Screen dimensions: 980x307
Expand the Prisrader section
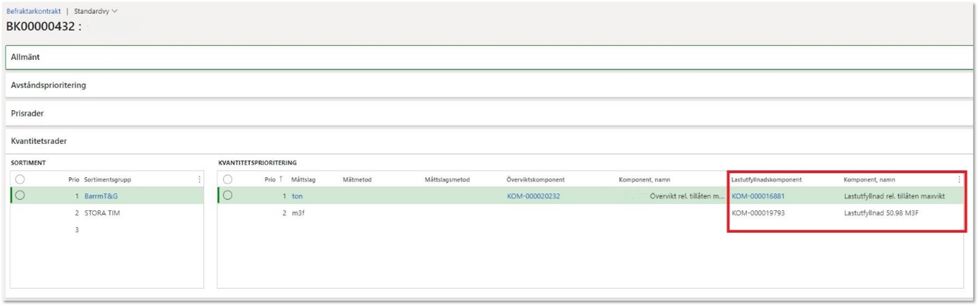tap(489, 113)
